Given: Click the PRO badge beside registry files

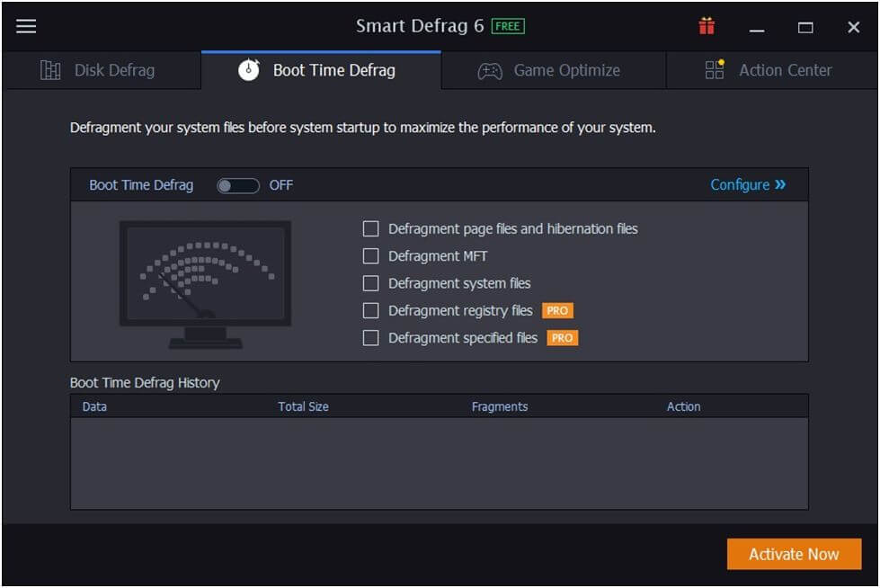Looking at the screenshot, I should point(557,310).
